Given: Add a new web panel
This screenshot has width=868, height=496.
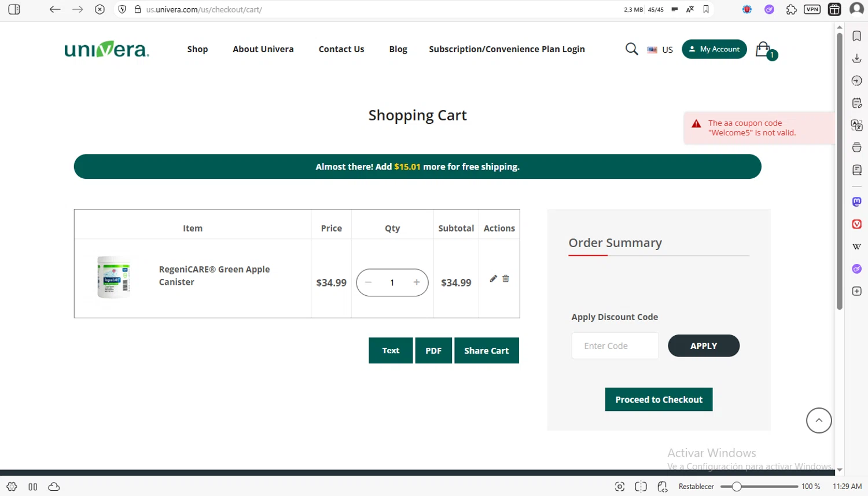Looking at the screenshot, I should coord(857,291).
